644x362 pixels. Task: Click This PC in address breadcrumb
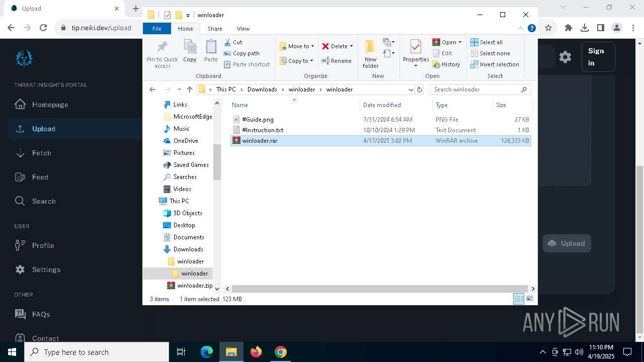point(225,89)
